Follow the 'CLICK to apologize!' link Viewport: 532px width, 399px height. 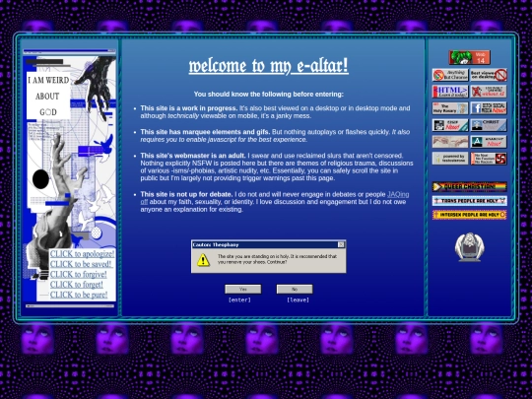(x=82, y=254)
